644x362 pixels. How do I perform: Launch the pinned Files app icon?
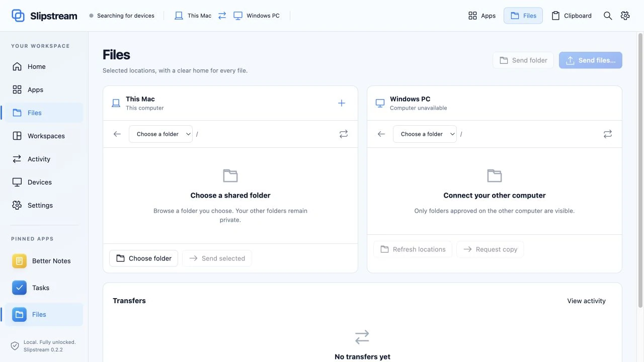[20, 315]
